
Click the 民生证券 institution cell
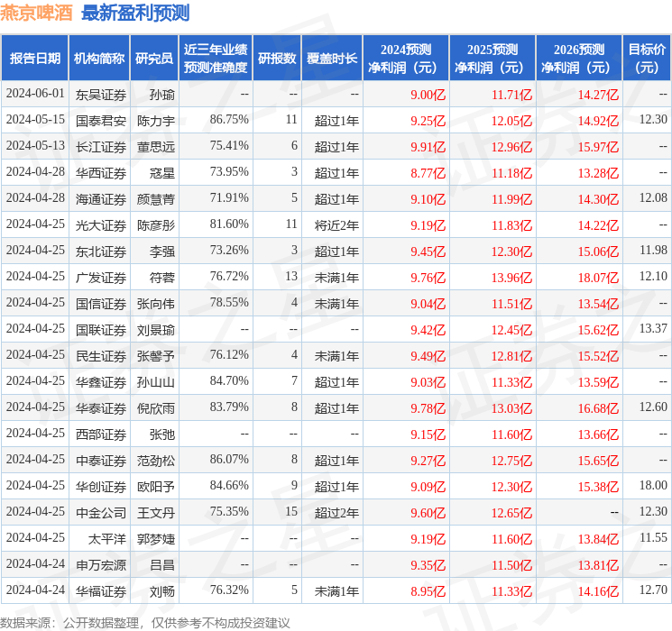point(101,355)
